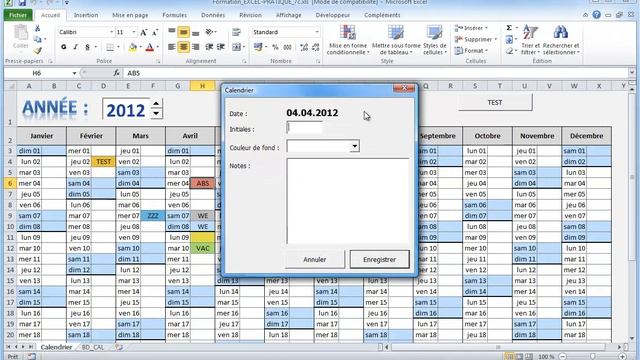Toggle italic I formatting
The width and height of the screenshot is (640, 360).
(76, 47)
